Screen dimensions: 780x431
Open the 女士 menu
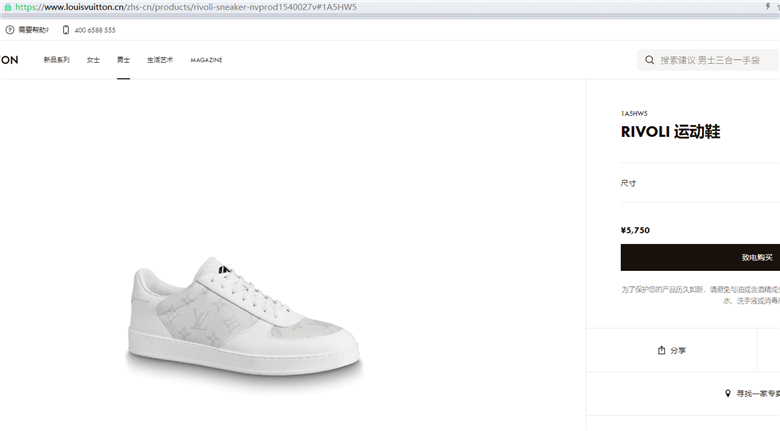point(93,60)
